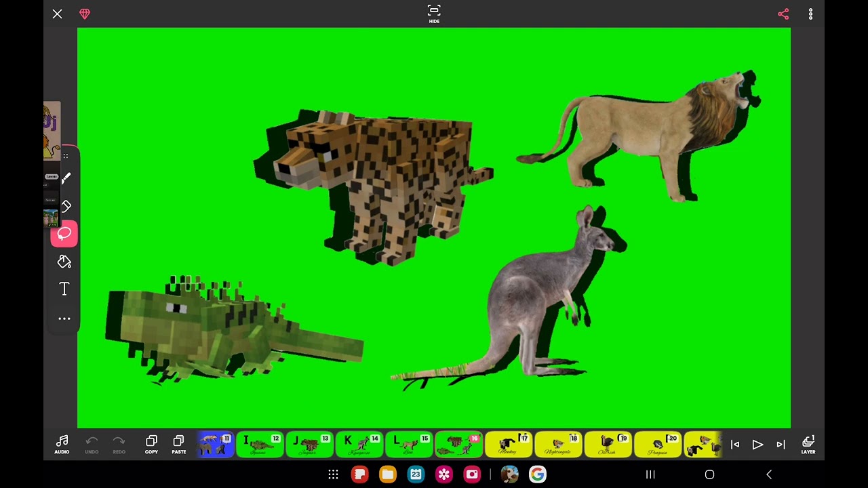Screen dimensions: 868x488
Task: Select frame 13 Jaguar thumbnail
Action: pyautogui.click(x=309, y=445)
